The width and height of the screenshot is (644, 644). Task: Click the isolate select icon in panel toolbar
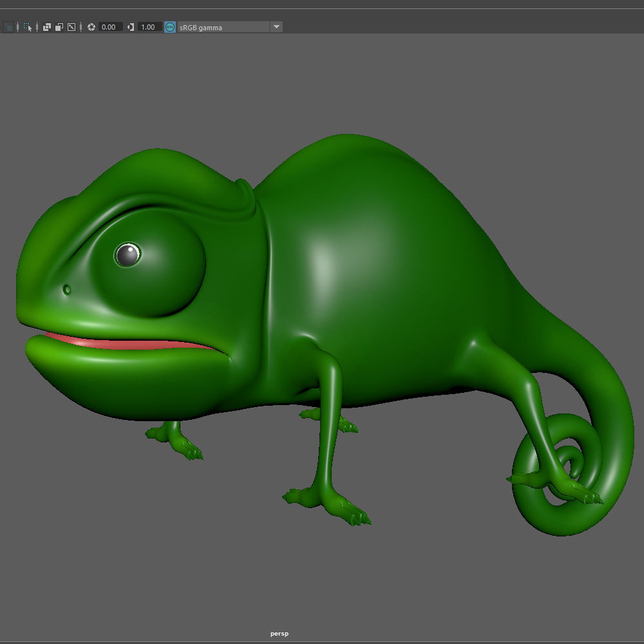(28, 27)
